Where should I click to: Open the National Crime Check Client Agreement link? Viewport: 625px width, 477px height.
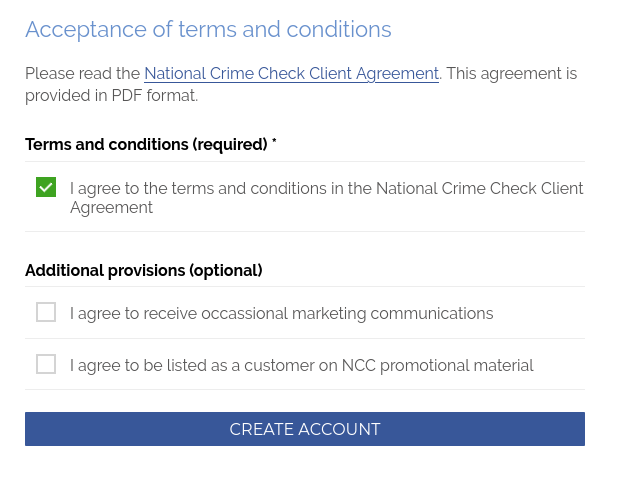291,74
